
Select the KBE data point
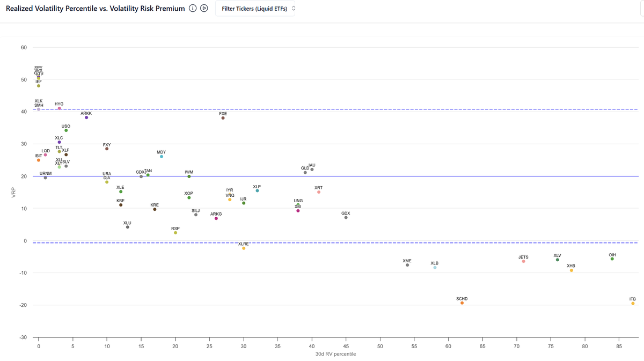121,205
